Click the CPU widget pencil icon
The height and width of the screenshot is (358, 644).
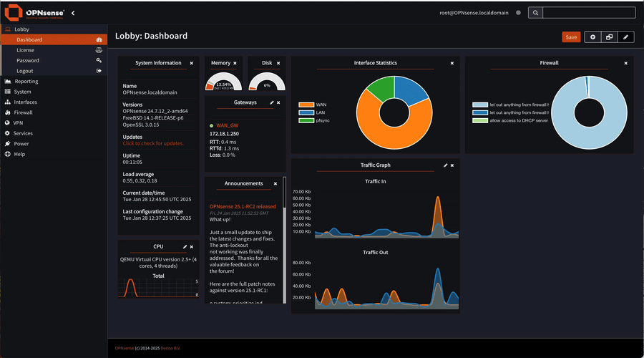(185, 246)
